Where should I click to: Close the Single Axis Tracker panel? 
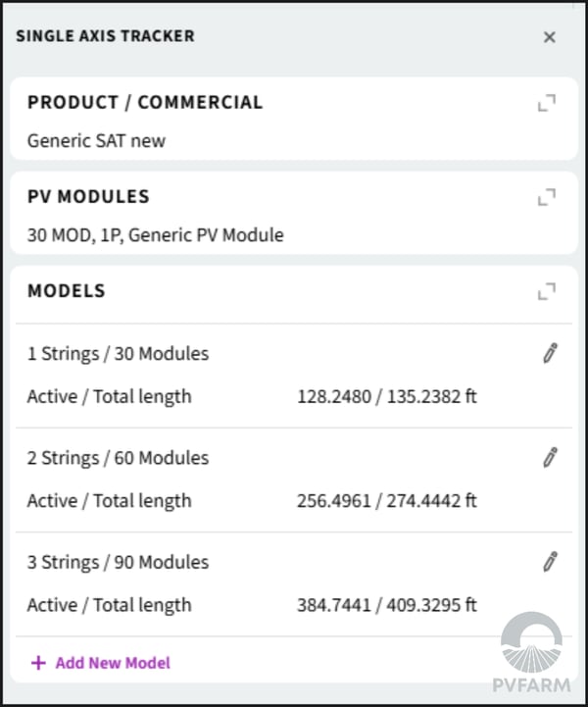pyautogui.click(x=549, y=37)
